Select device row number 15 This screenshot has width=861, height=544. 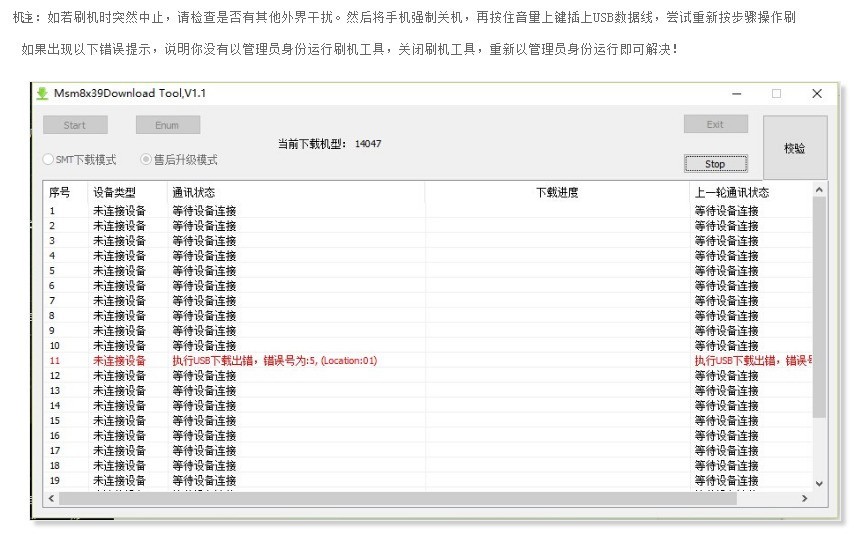coord(428,420)
